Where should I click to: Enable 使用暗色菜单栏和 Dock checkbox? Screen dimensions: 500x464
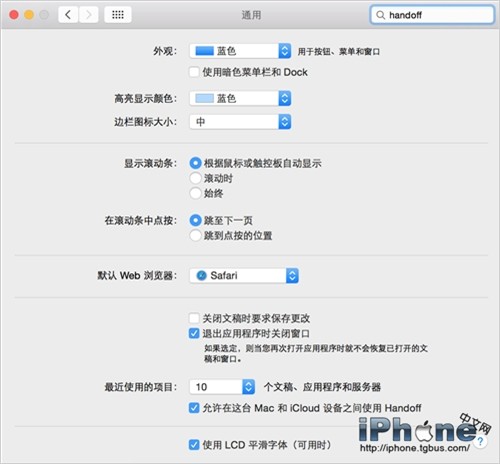point(194,72)
